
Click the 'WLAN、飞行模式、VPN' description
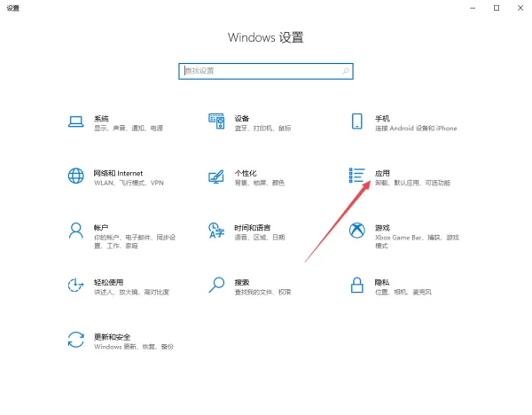(129, 183)
